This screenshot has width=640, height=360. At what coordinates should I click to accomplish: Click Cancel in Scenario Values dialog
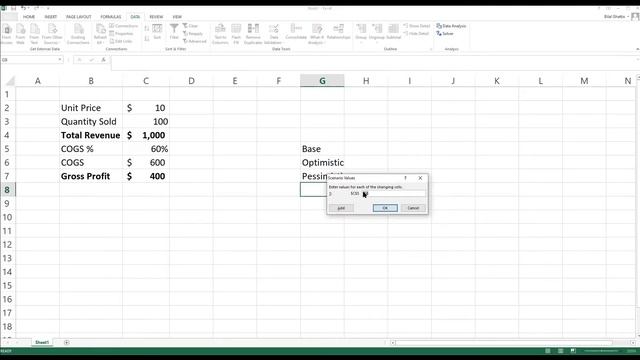pyautogui.click(x=413, y=208)
